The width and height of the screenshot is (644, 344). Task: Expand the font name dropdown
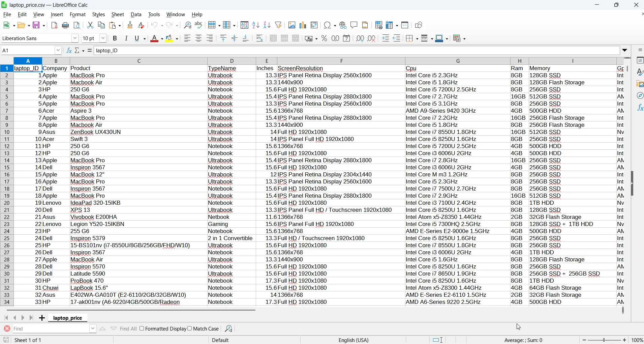(75, 38)
